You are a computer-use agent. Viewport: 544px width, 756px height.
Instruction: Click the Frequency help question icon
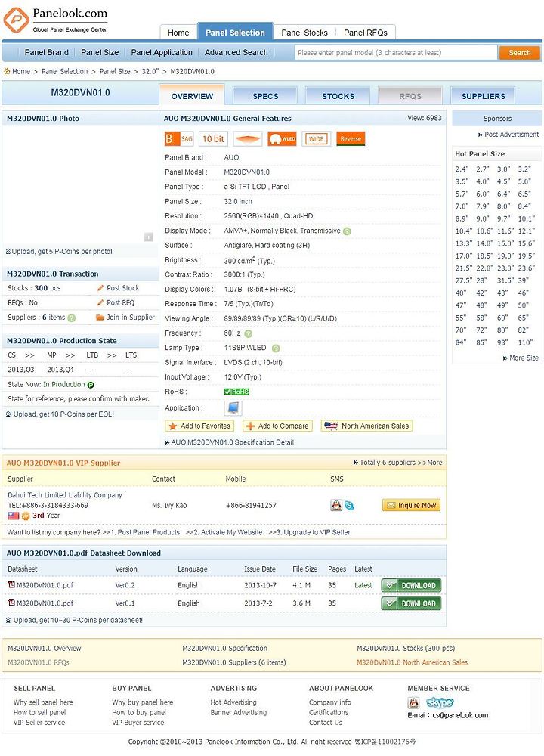248,333
